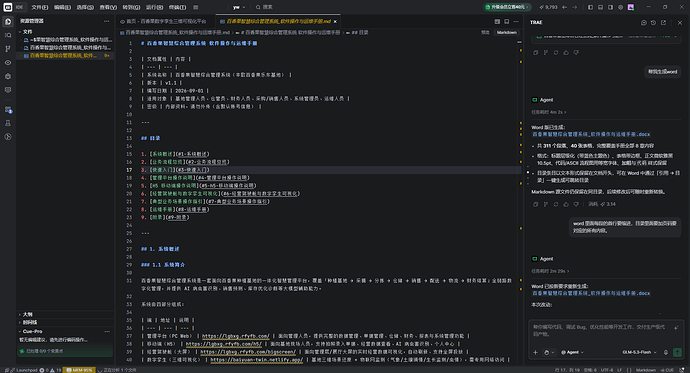This screenshot has height=373, width=690.
Task: Close the TRAE chat panel
Action: [679, 22]
